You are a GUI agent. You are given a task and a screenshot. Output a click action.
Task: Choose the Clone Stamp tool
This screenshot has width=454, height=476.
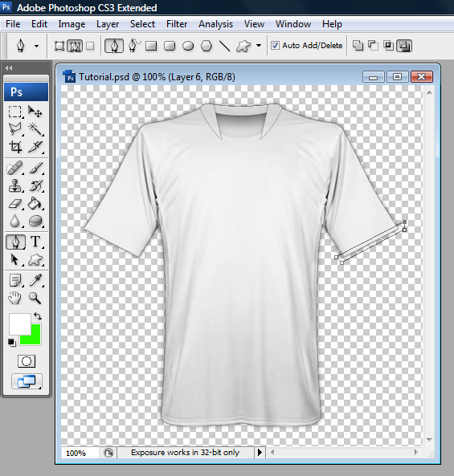point(15,185)
